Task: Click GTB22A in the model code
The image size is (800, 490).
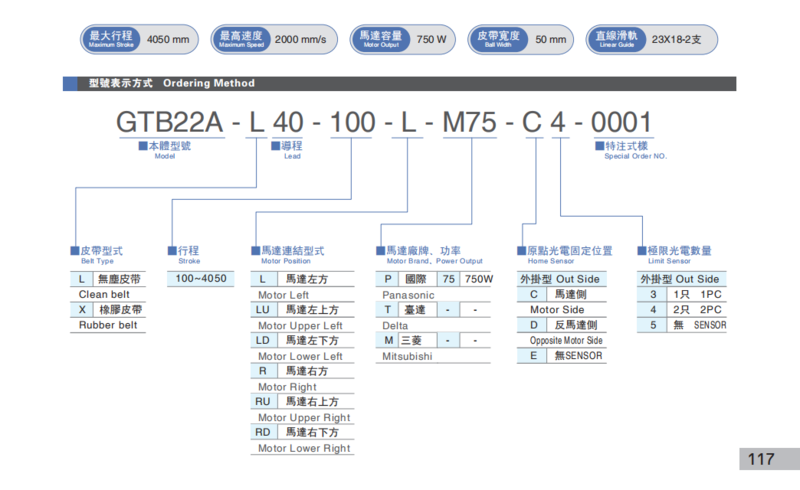Action: [170, 122]
